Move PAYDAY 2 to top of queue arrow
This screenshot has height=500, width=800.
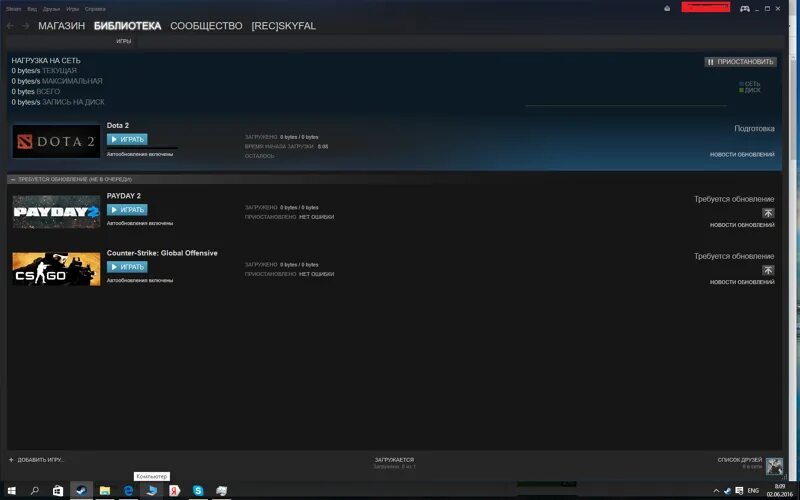point(768,213)
